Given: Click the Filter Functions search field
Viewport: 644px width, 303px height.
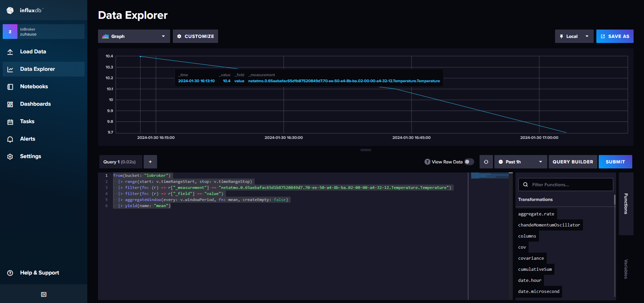Looking at the screenshot, I should (x=566, y=185).
